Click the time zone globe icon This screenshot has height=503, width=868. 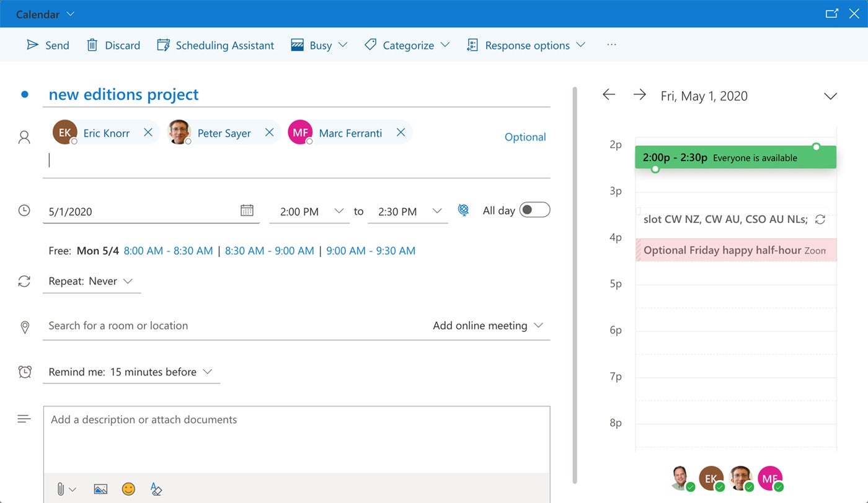(x=463, y=211)
